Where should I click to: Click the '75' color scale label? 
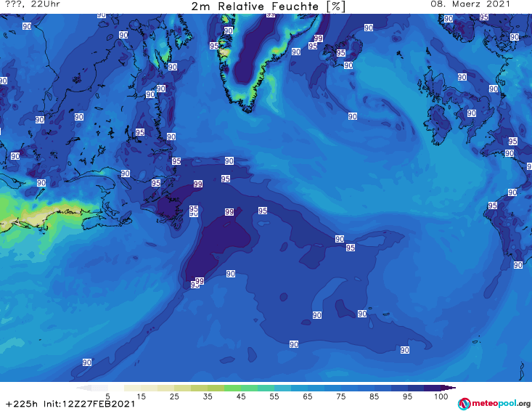click(x=340, y=396)
